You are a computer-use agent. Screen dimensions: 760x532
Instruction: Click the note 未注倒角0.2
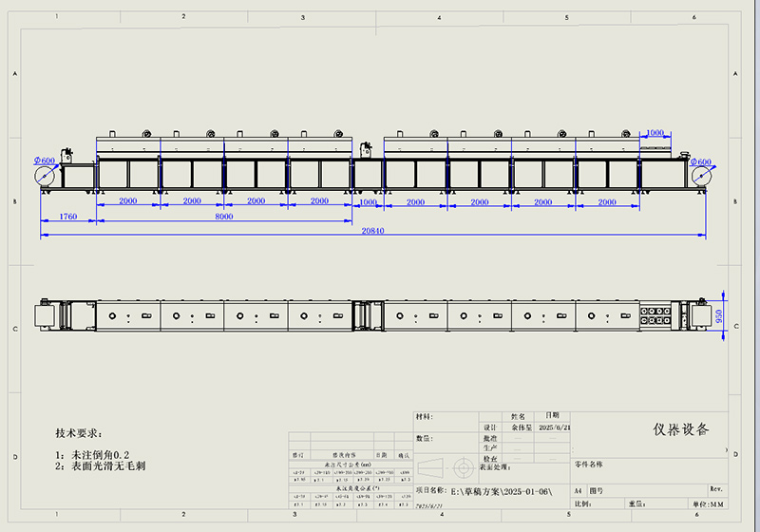click(x=99, y=454)
